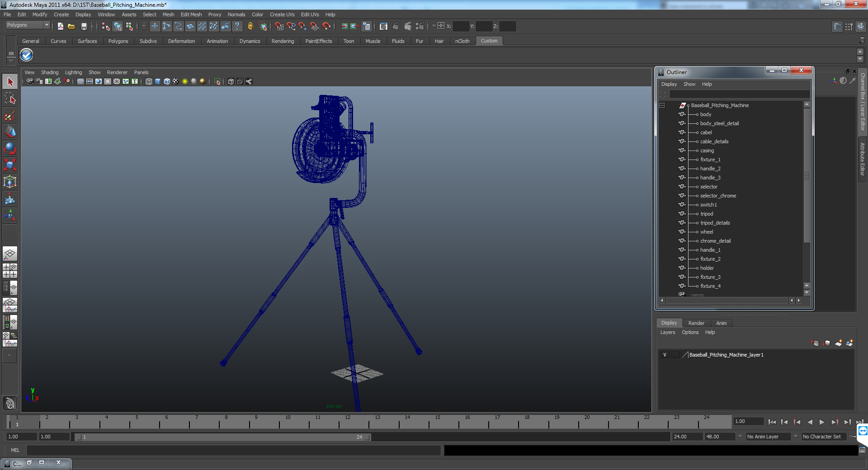The height and width of the screenshot is (470, 868).
Task: Click frame 12 on the time slider
Action: coord(348,422)
